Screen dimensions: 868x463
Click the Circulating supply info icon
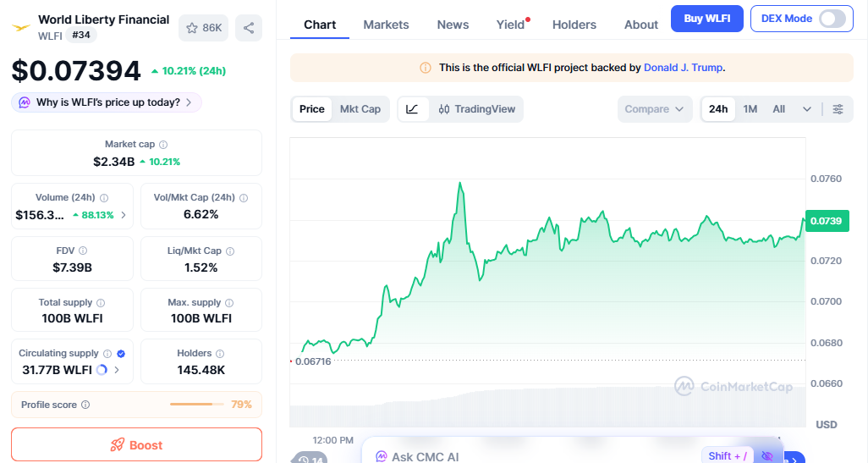click(x=107, y=353)
